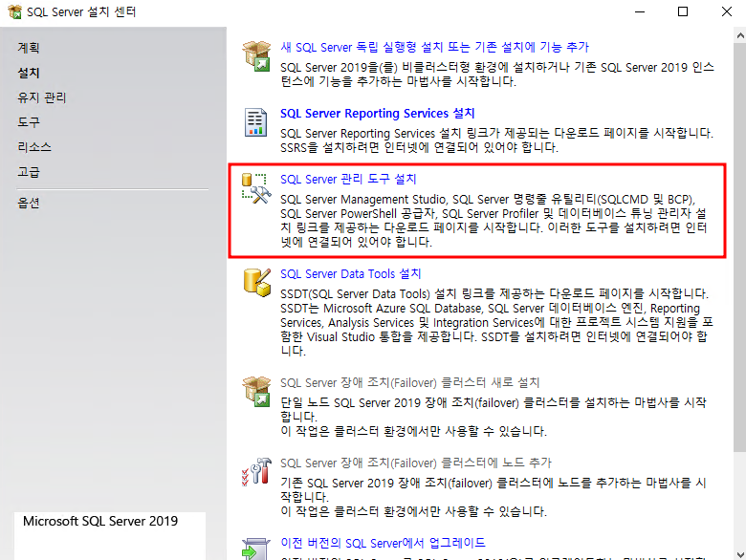Click the scrollbar down arrow
746x560 pixels.
(740, 554)
